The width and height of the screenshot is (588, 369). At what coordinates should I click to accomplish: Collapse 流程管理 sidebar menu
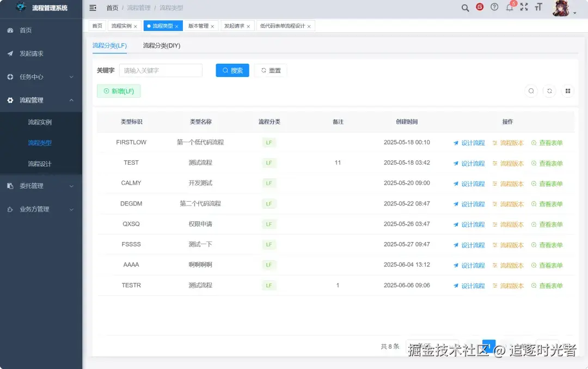(x=41, y=100)
